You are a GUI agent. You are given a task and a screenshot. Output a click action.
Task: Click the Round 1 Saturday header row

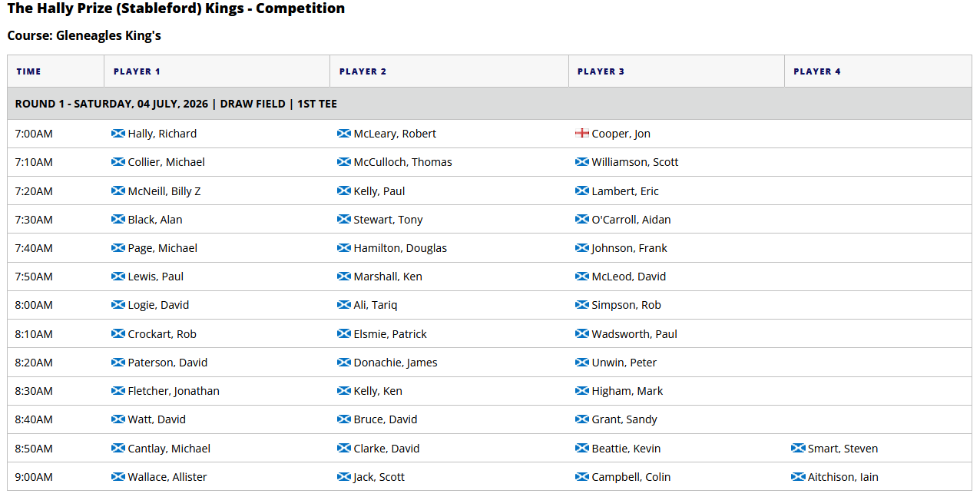pos(489,104)
